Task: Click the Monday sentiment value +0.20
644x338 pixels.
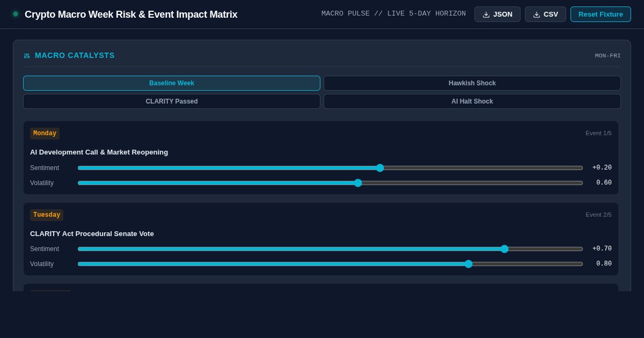Action: point(602,168)
